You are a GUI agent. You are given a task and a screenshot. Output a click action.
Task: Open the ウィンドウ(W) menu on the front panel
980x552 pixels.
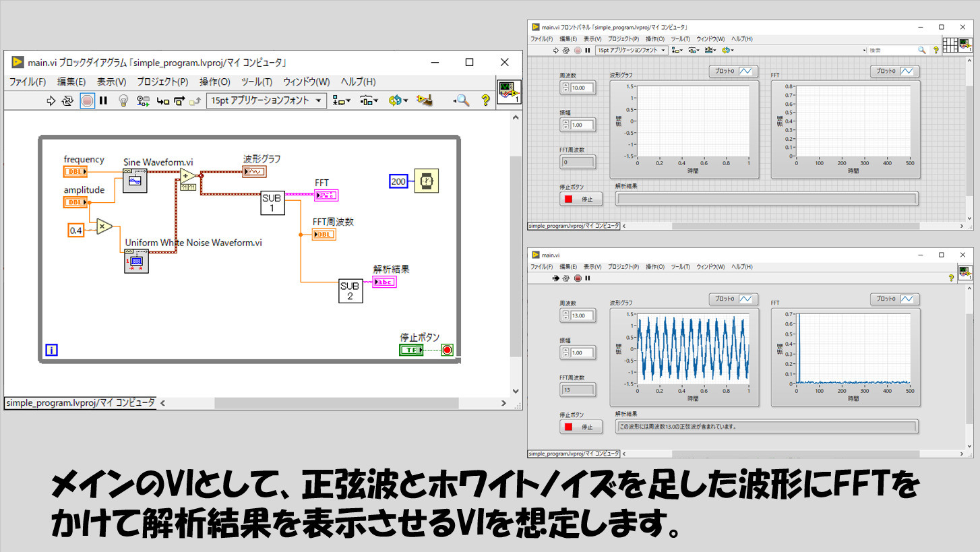click(x=709, y=38)
